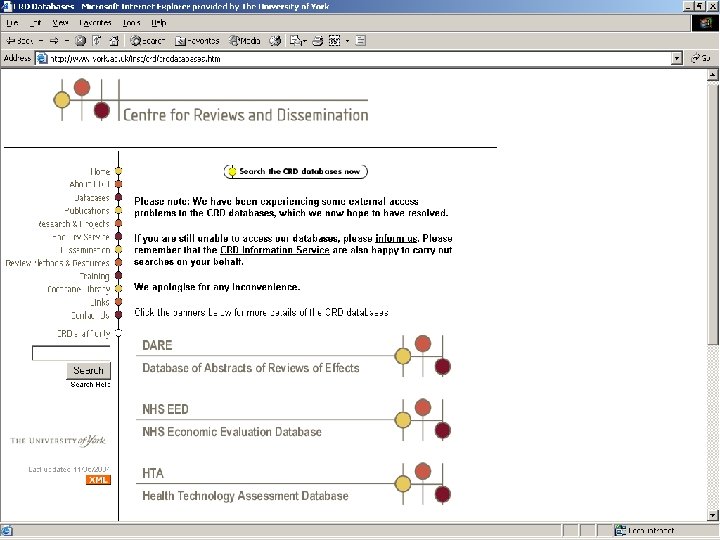Stop page loading with Stop icon
This screenshot has width=720, height=540.
coord(80,41)
